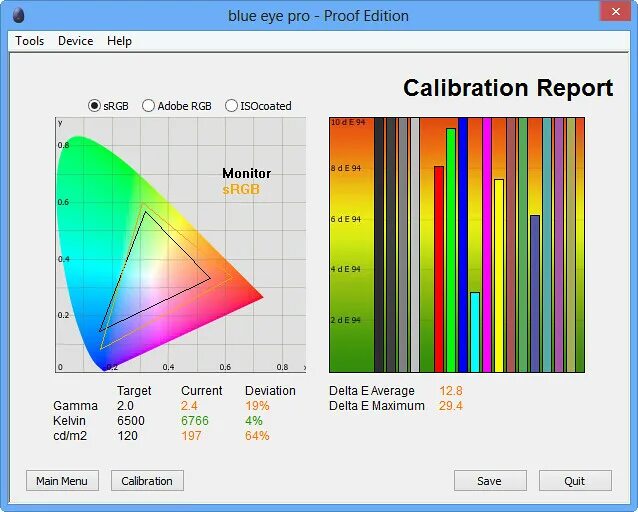Click the Calibration button
The height and width of the screenshot is (512, 638).
(147, 481)
